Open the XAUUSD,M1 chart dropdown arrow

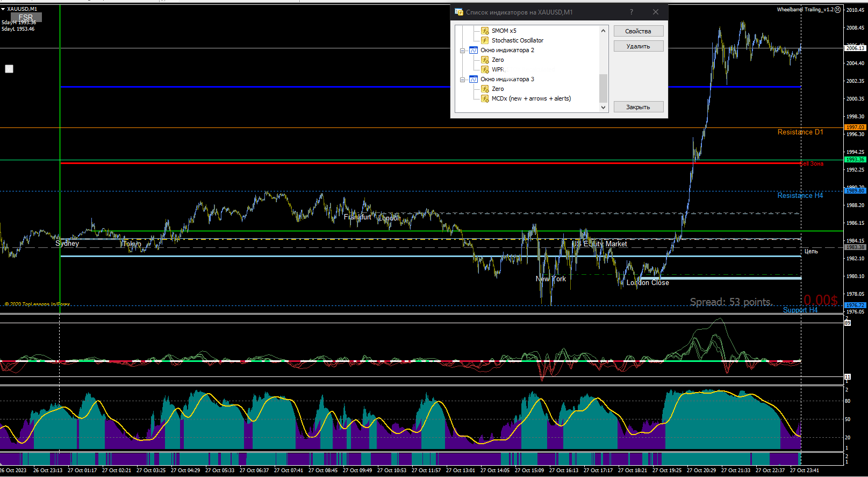point(3,9)
